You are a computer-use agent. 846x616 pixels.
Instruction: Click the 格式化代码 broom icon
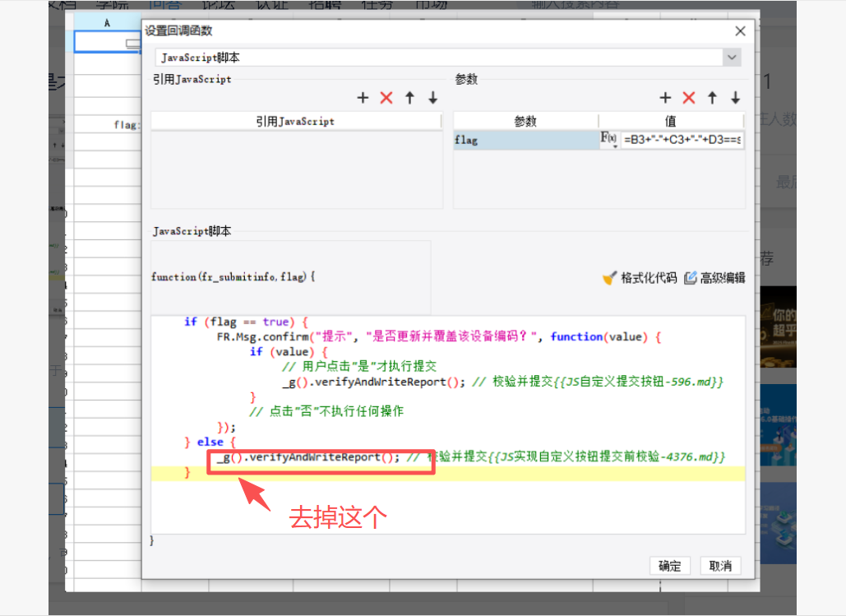point(609,278)
